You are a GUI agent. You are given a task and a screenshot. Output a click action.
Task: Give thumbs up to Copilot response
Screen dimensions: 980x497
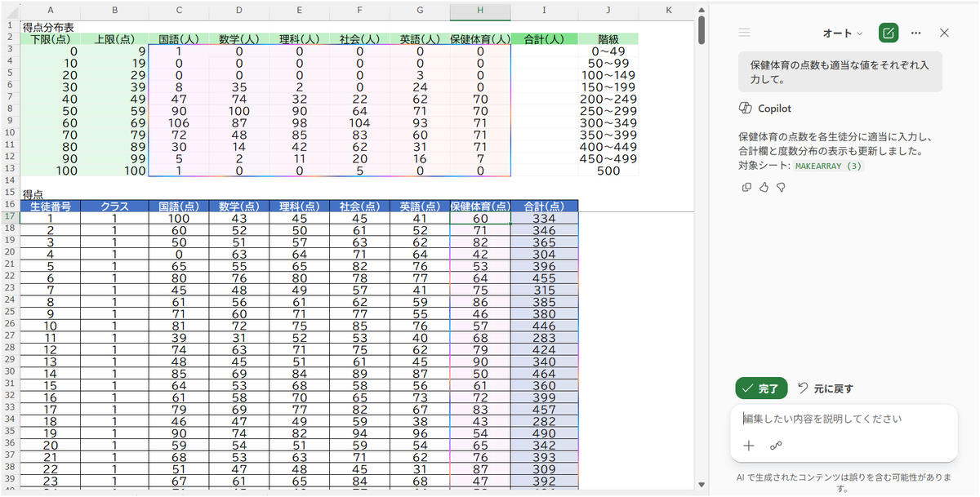pos(764,187)
